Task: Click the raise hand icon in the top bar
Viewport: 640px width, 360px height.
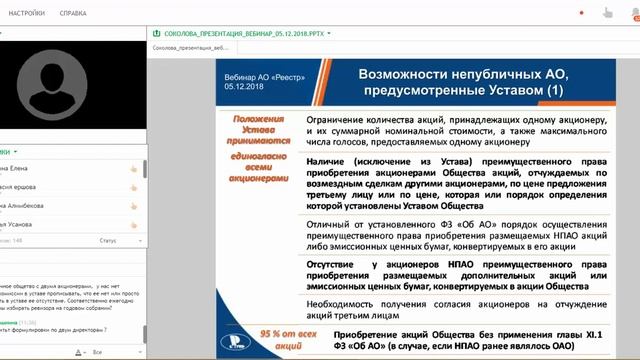Action: [608, 13]
